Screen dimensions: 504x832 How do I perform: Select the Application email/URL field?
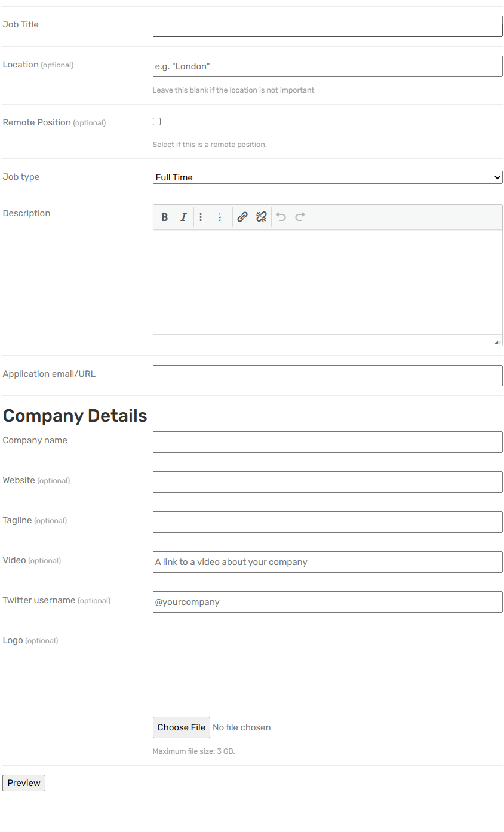click(327, 376)
